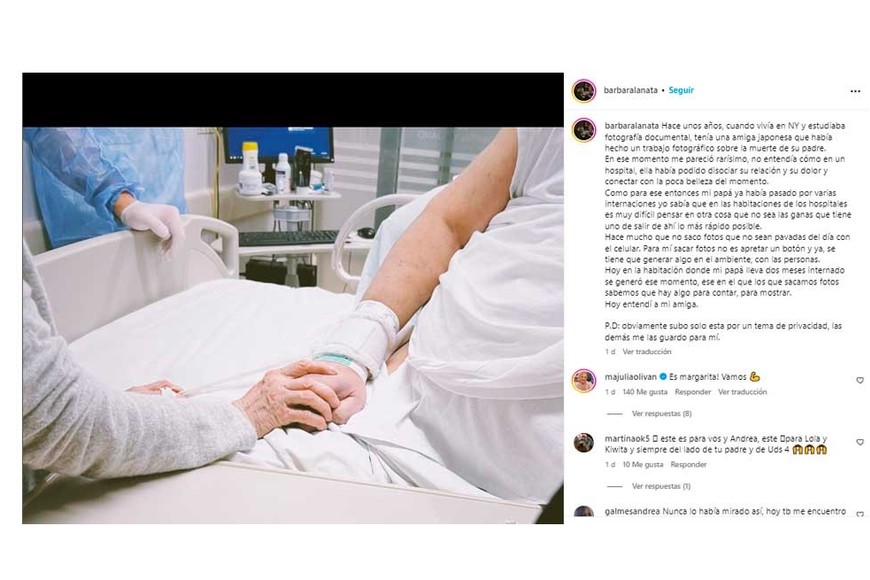
Task: Open barbaralanata's avatar in the post header
Action: click(x=584, y=90)
